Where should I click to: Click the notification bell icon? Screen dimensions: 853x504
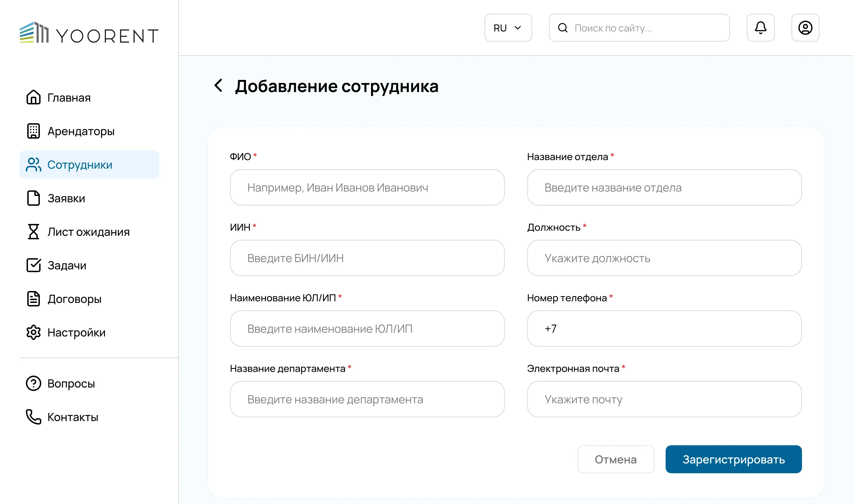pos(761,27)
